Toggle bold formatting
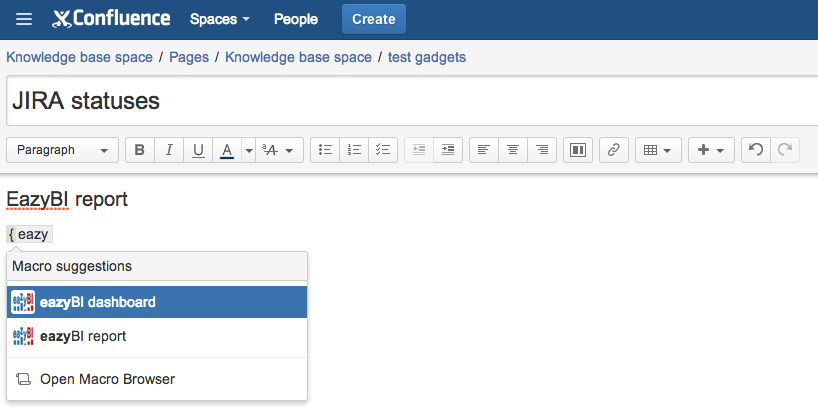Screen dimensions: 818x417 point(139,150)
